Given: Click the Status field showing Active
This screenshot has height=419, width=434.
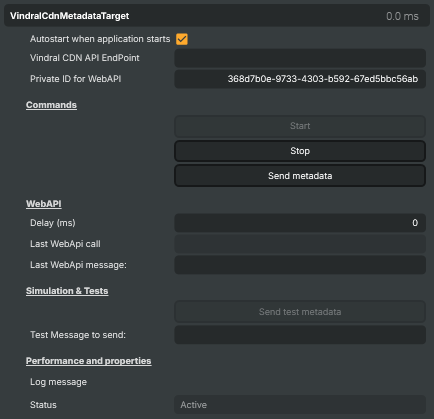Looking at the screenshot, I should (x=300, y=405).
